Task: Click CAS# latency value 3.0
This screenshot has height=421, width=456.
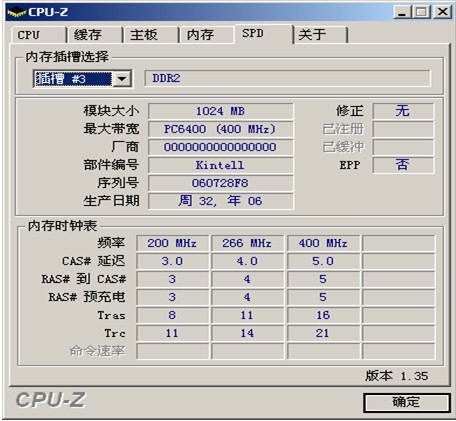Action: pos(172,261)
